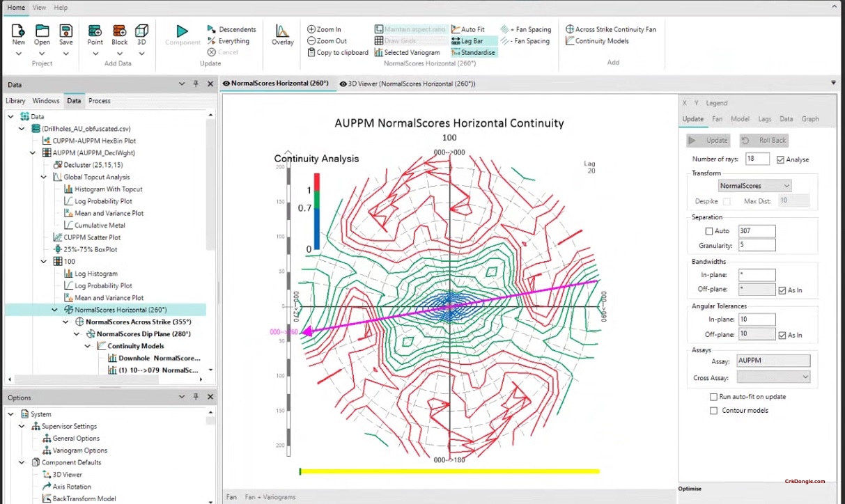Open the View menu tab
845x504 pixels.
click(40, 8)
